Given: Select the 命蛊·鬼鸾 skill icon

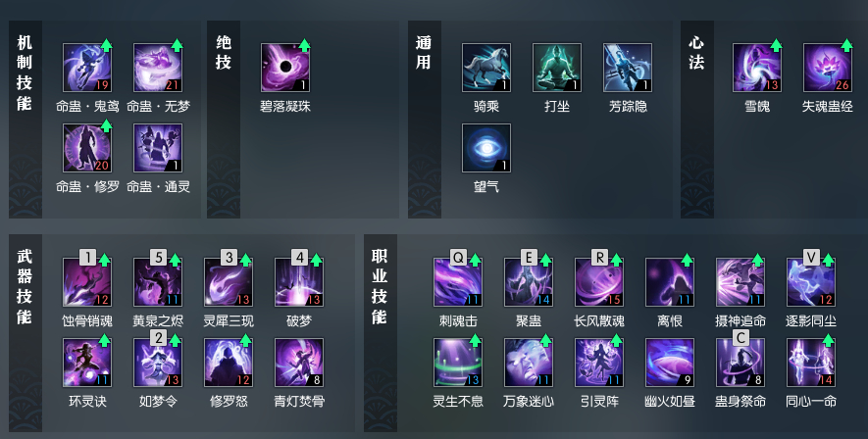Looking at the screenshot, I should click(x=87, y=68).
